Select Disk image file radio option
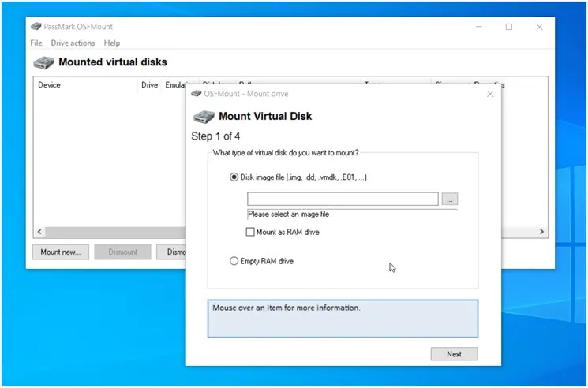588x388 pixels. (234, 177)
